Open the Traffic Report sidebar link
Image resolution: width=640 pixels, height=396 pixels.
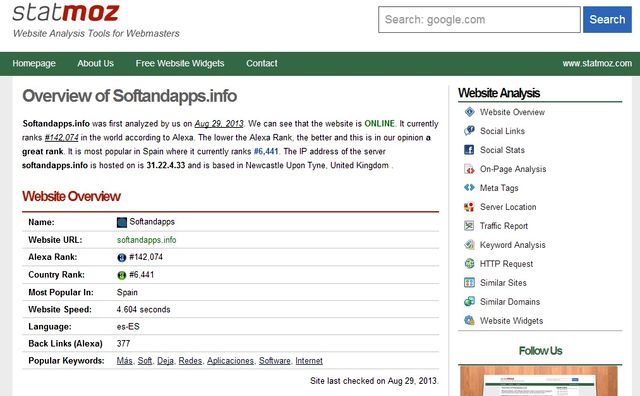tap(504, 226)
